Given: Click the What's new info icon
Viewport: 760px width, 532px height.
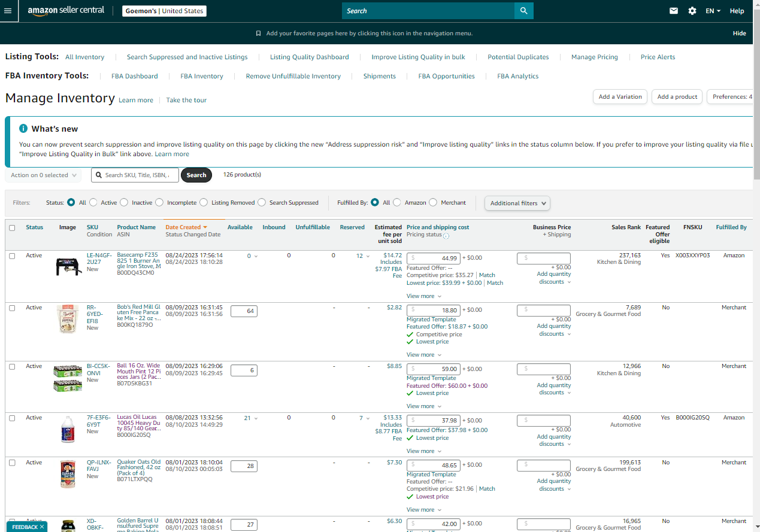Looking at the screenshot, I should [23, 129].
